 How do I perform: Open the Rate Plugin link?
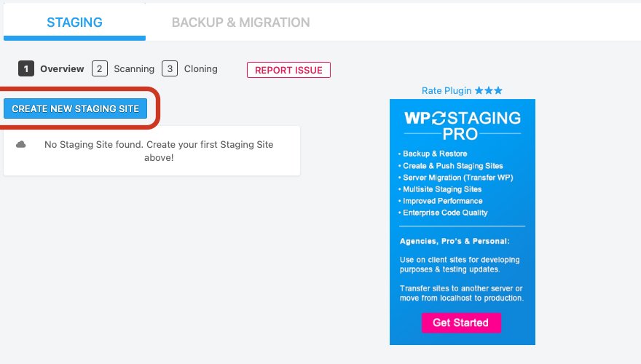447,91
